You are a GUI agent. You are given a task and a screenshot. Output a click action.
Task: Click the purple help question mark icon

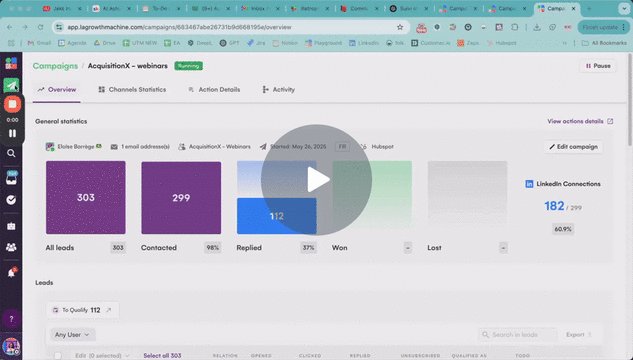[x=11, y=319]
